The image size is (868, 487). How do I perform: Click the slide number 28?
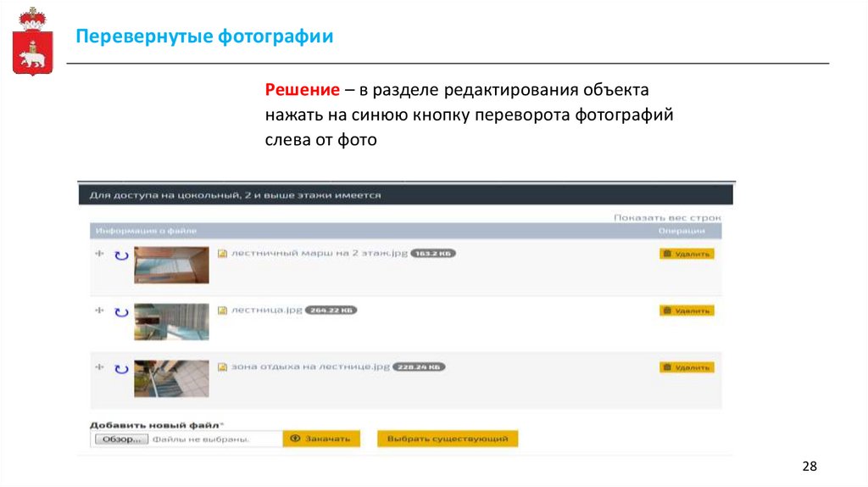click(x=810, y=466)
